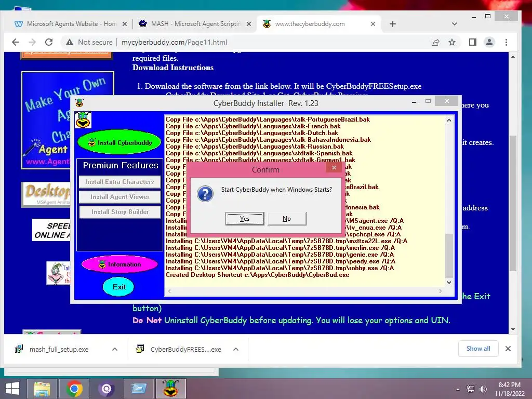The image size is (532, 399).
Task: Click the page scrollbar down arrow
Action: [513, 329]
